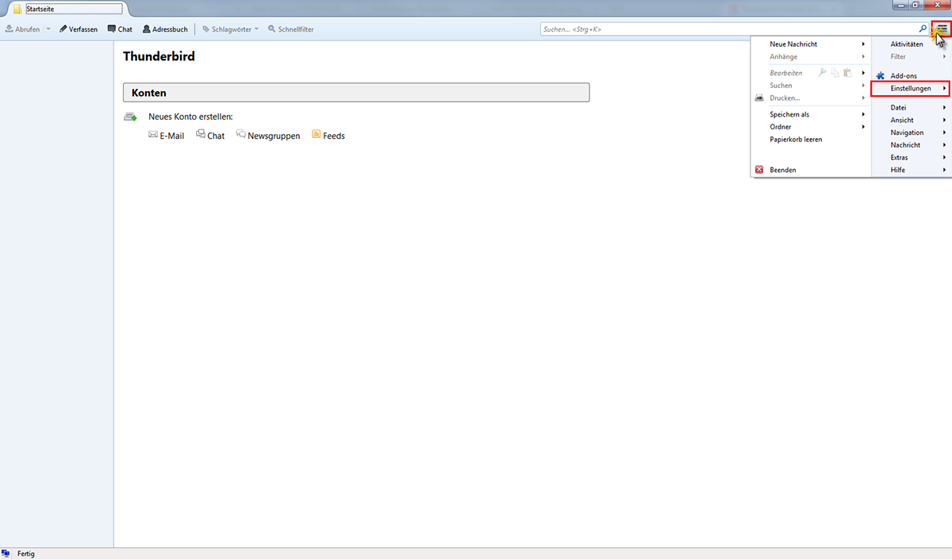The height and width of the screenshot is (560, 952).
Task: Click the Newsgruppen link
Action: (x=274, y=136)
